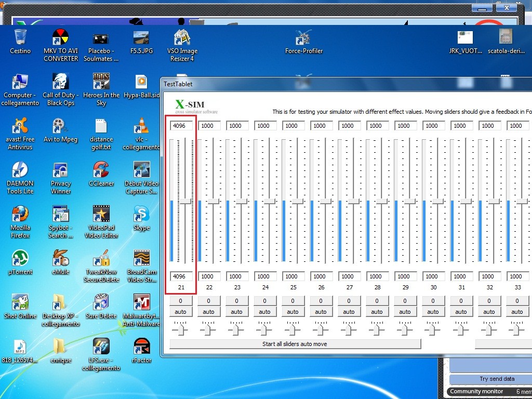Select the avast! Free Antivirus icon

point(20,126)
